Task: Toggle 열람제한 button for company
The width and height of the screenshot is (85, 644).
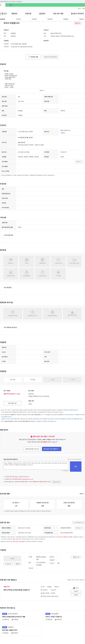Action: tap(17, 564)
